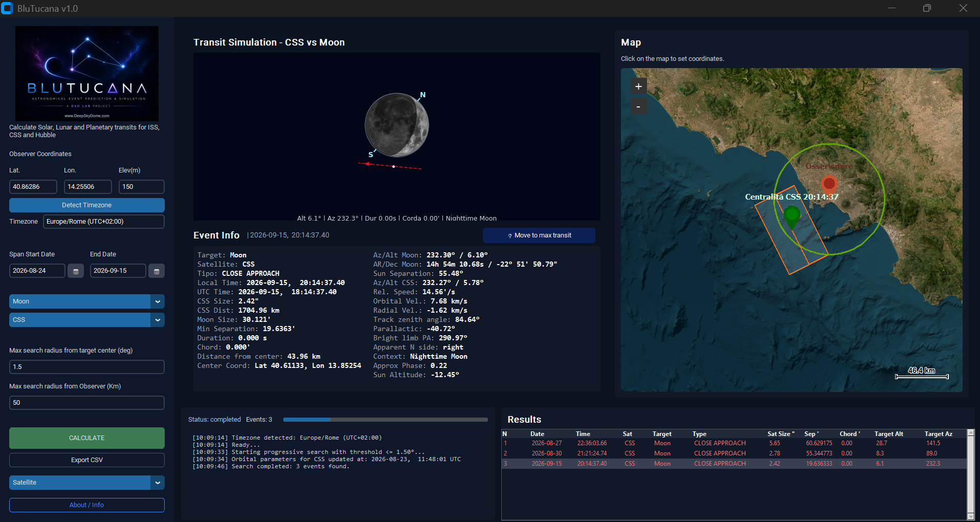
Task: Click the search progress bar
Action: 386,420
